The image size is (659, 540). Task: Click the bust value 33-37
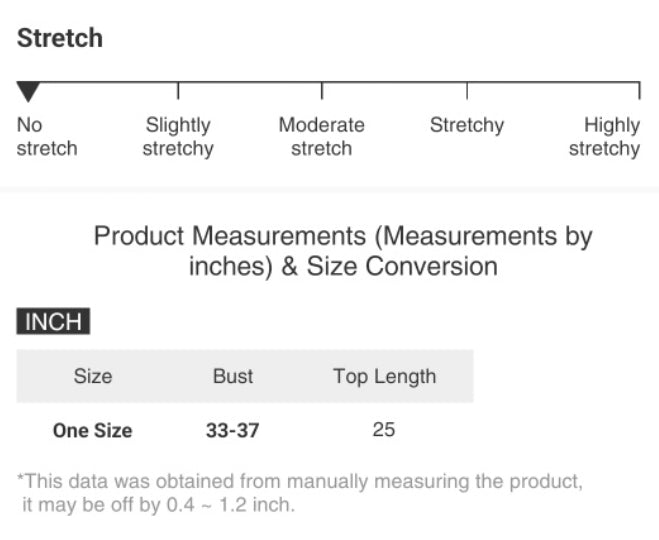click(233, 431)
